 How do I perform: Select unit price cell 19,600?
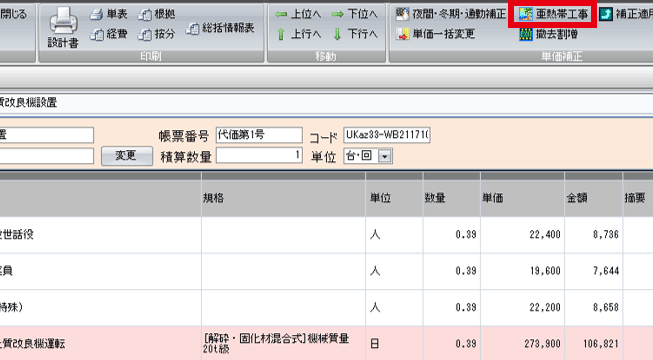click(522, 271)
